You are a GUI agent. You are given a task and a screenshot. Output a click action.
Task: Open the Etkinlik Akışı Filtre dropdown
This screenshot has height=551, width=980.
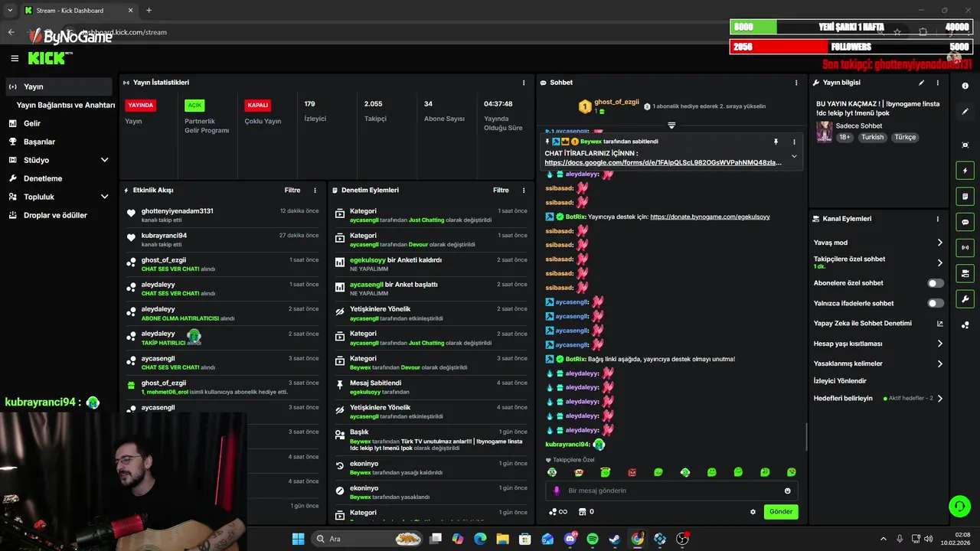pos(292,190)
